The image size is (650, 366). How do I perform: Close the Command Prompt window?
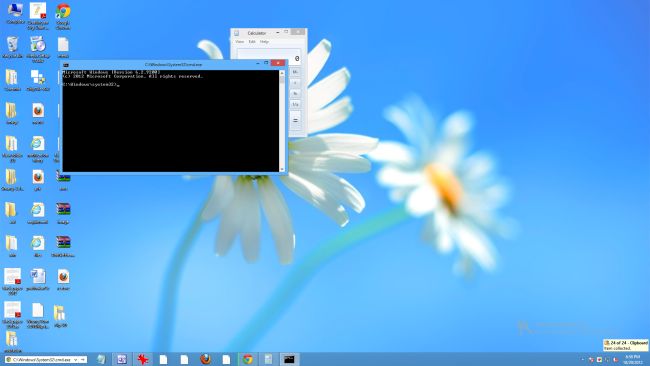tap(278, 63)
